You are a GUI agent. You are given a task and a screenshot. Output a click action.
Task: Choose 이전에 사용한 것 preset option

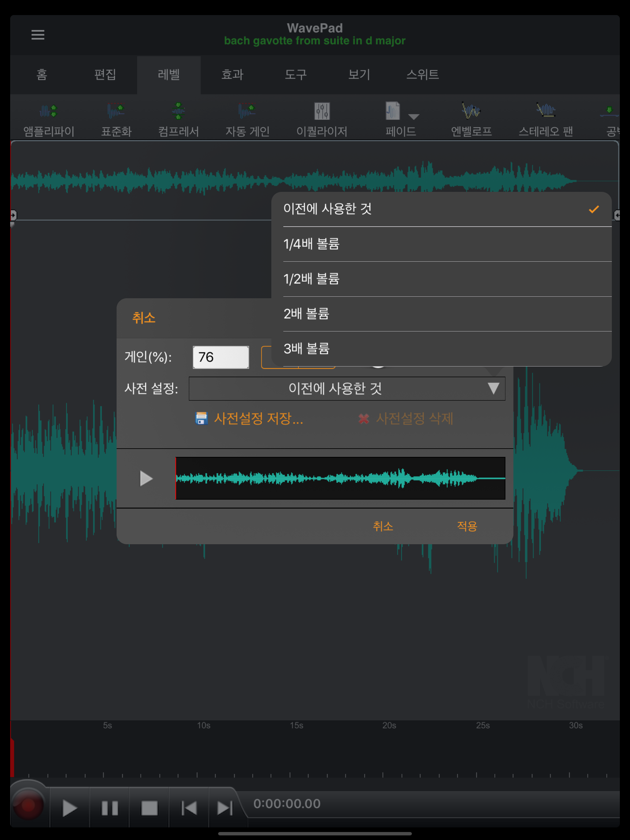(x=441, y=209)
